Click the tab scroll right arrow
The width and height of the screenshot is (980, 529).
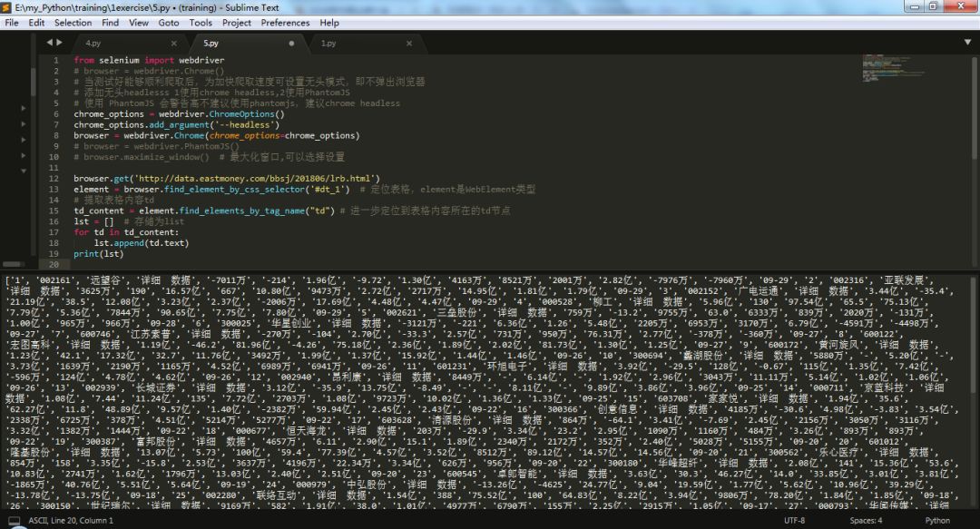(60, 43)
